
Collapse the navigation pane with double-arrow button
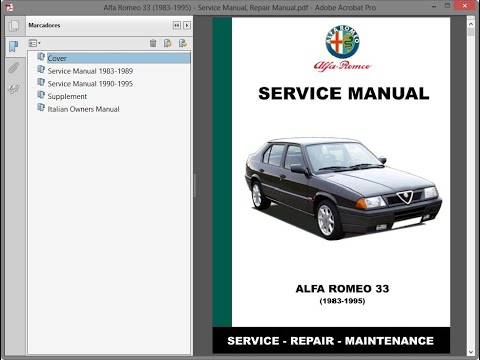(177, 25)
